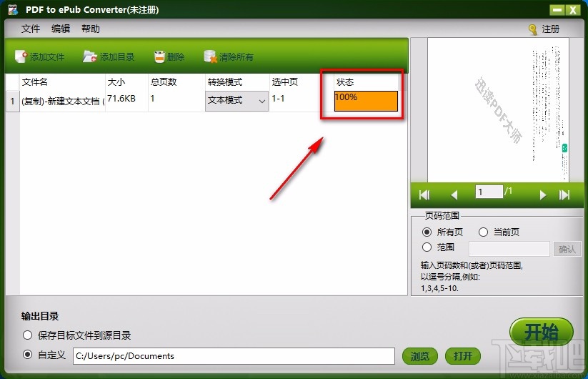This screenshot has height=379, width=588.
Task: Click the 总页数 column header
Action: 176,82
